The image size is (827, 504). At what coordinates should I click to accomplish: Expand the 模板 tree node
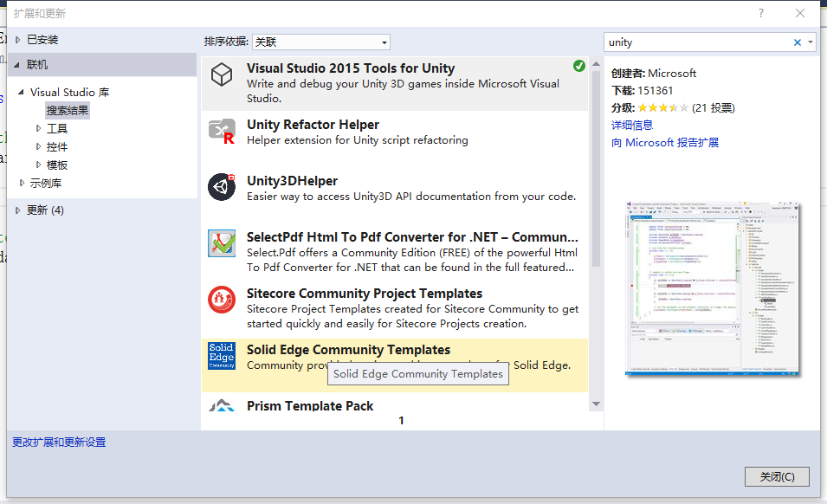coord(38,165)
